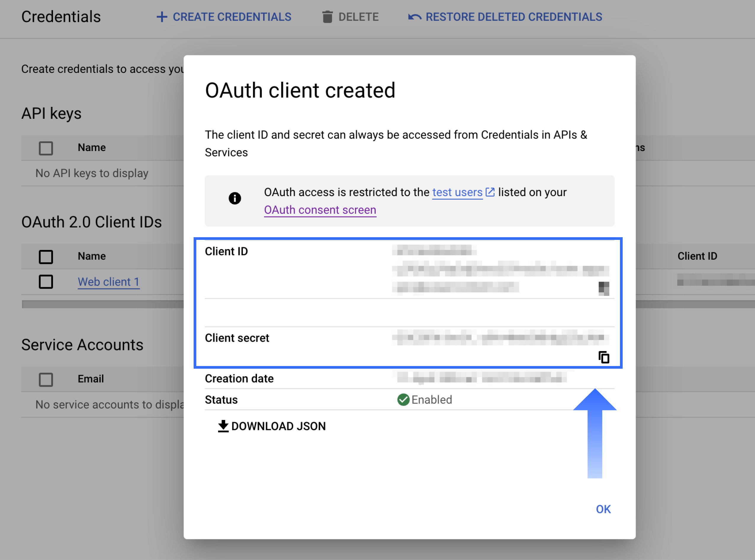The image size is (755, 560).
Task: Click the CREATE CREDENTIALS toolbar label
Action: [232, 17]
